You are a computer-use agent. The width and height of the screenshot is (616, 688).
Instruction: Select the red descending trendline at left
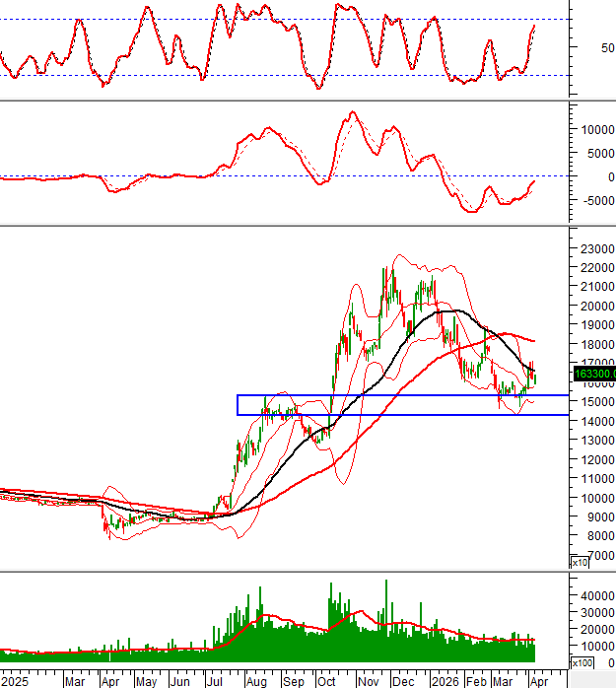(x=118, y=500)
